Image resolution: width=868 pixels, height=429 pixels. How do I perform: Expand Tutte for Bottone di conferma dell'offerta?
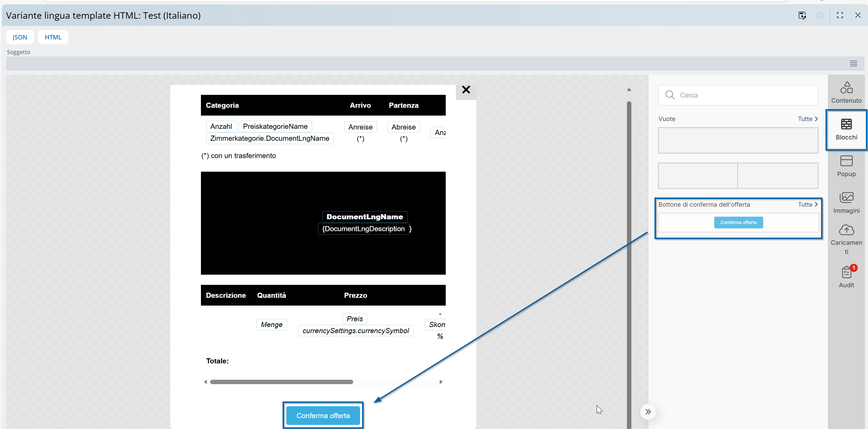click(807, 205)
